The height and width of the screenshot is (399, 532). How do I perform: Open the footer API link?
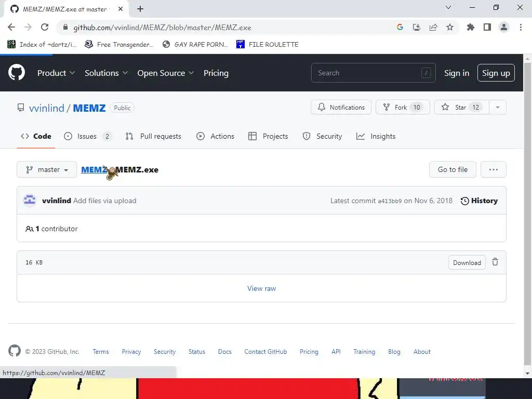tap(336, 352)
